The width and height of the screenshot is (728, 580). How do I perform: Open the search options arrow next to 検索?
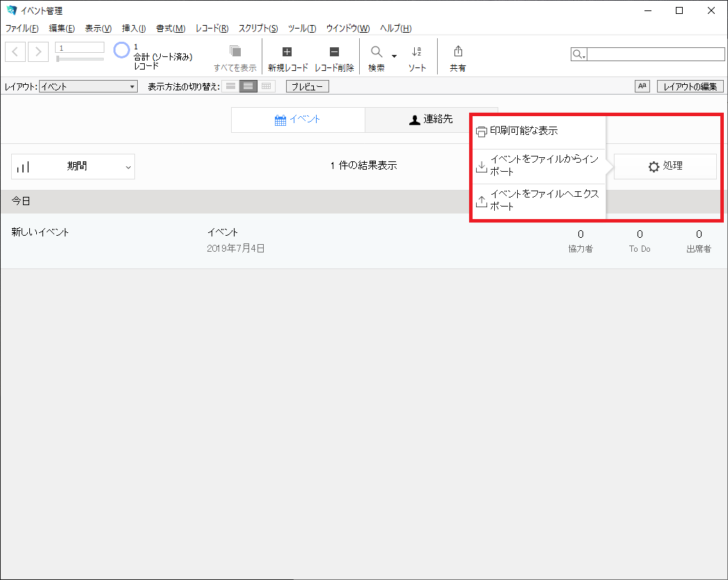point(393,57)
